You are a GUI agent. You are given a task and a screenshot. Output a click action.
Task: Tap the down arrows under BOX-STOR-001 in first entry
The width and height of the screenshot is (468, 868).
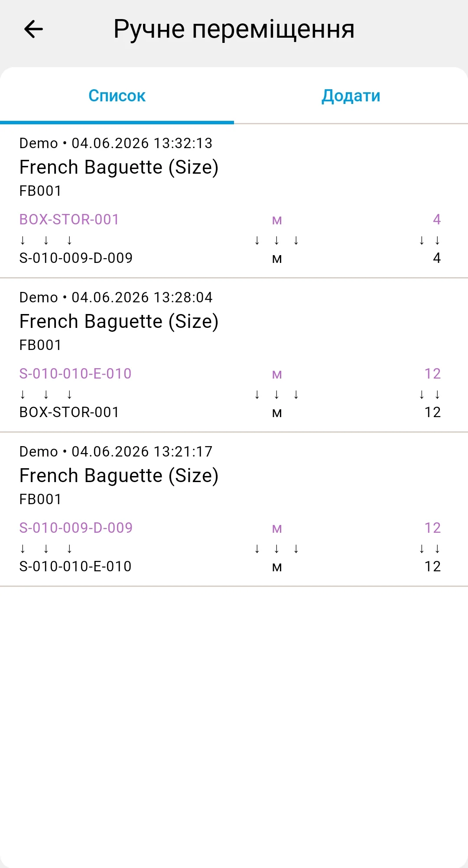pyautogui.click(x=46, y=240)
